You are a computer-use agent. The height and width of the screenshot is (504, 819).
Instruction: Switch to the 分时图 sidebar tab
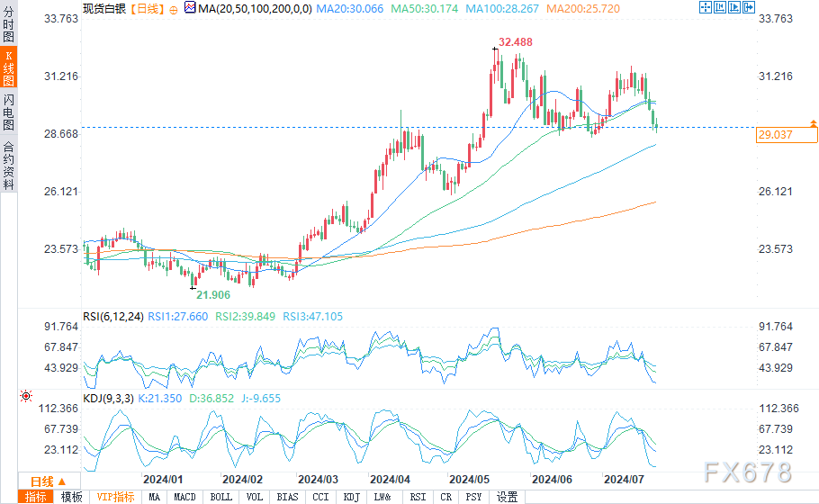click(x=8, y=28)
